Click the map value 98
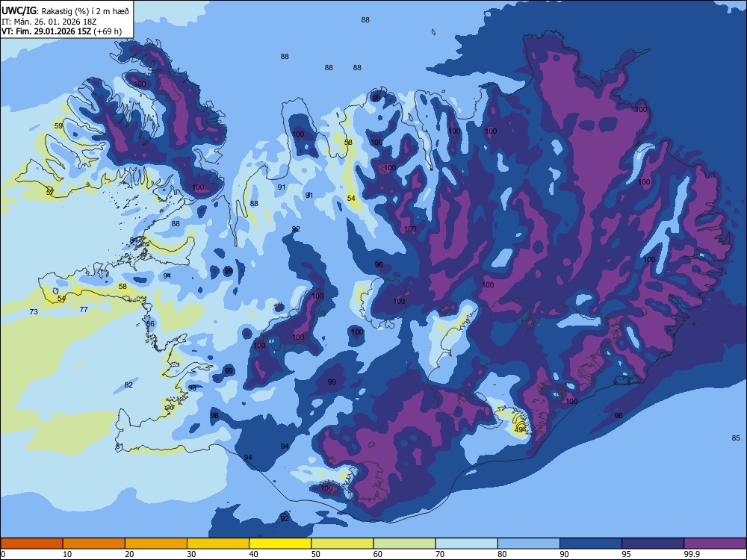Screen dimensions: 747x560 pyautogui.click(x=192, y=388)
